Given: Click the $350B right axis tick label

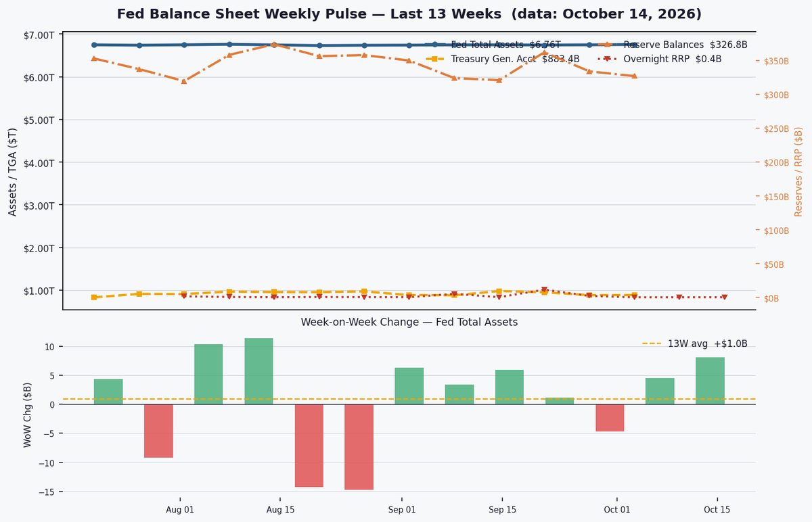Looking at the screenshot, I should pos(776,61).
